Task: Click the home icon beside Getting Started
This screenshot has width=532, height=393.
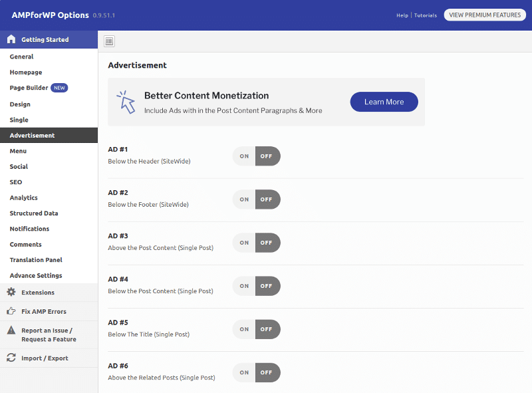Action: pyautogui.click(x=11, y=39)
